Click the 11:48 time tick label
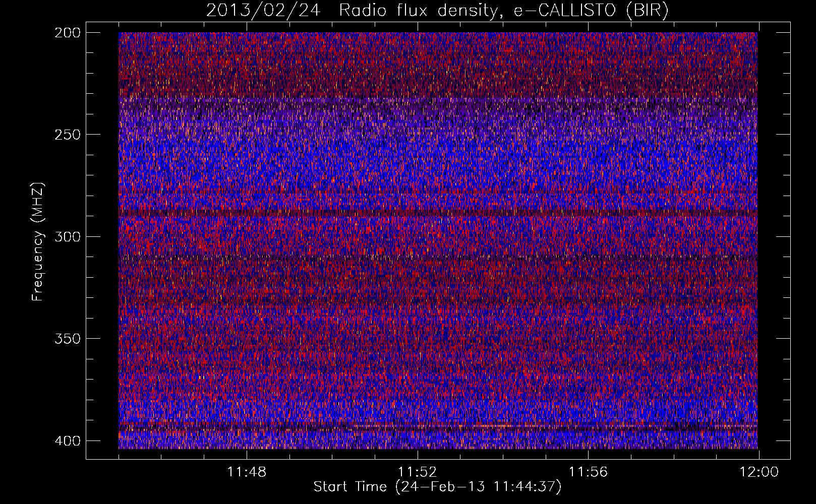Image resolution: width=816 pixels, height=504 pixels. point(247,472)
